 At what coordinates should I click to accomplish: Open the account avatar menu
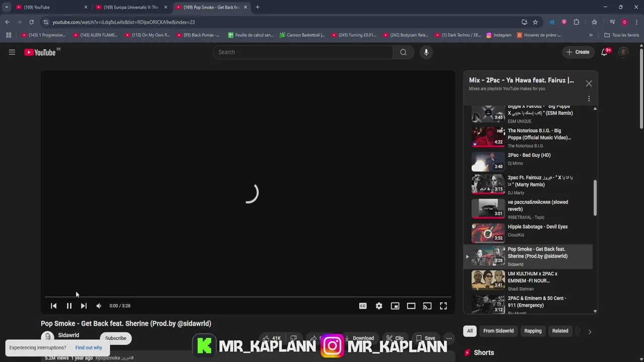tap(623, 52)
